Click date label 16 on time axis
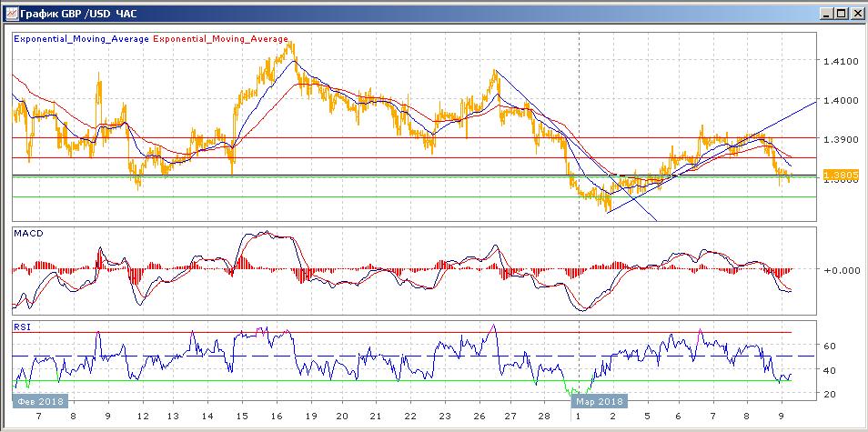This screenshot has width=868, height=432. point(277,416)
